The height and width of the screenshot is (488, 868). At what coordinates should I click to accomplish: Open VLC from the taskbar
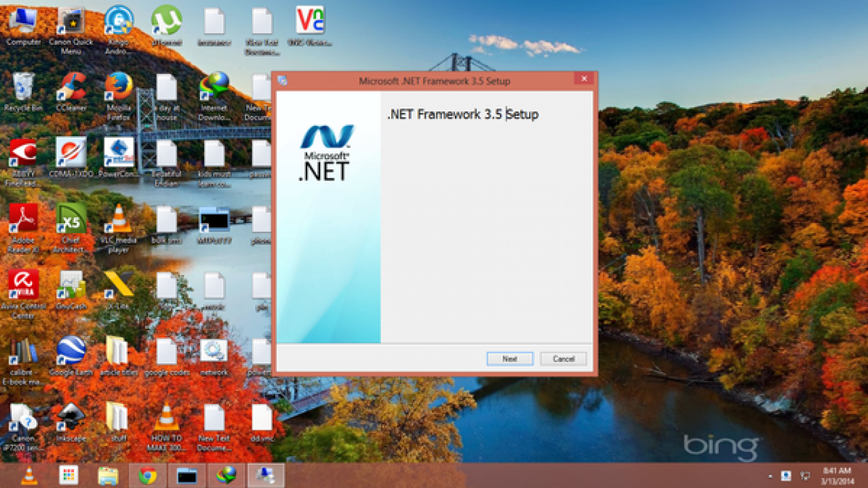29,476
